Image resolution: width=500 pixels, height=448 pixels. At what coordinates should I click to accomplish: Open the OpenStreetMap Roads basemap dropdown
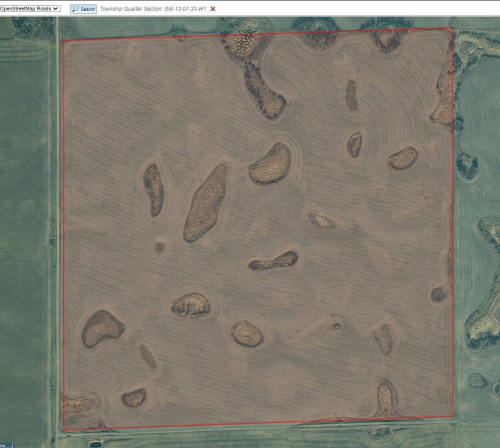coord(29,8)
